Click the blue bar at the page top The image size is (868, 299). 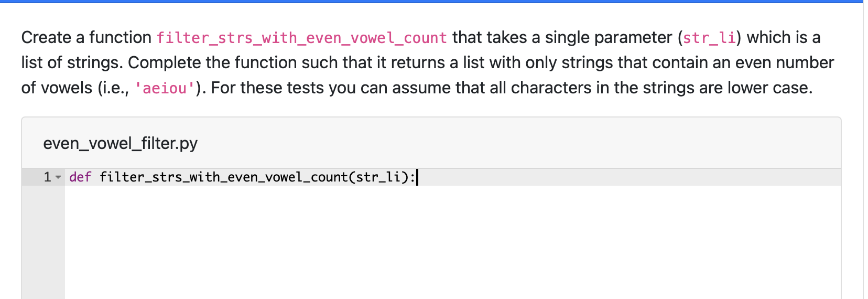(431, 2)
